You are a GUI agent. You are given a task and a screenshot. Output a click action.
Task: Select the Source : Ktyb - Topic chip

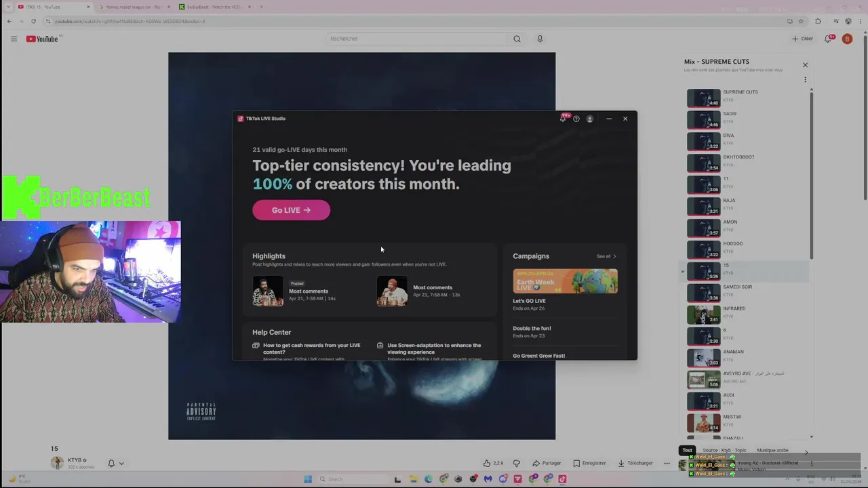(724, 450)
